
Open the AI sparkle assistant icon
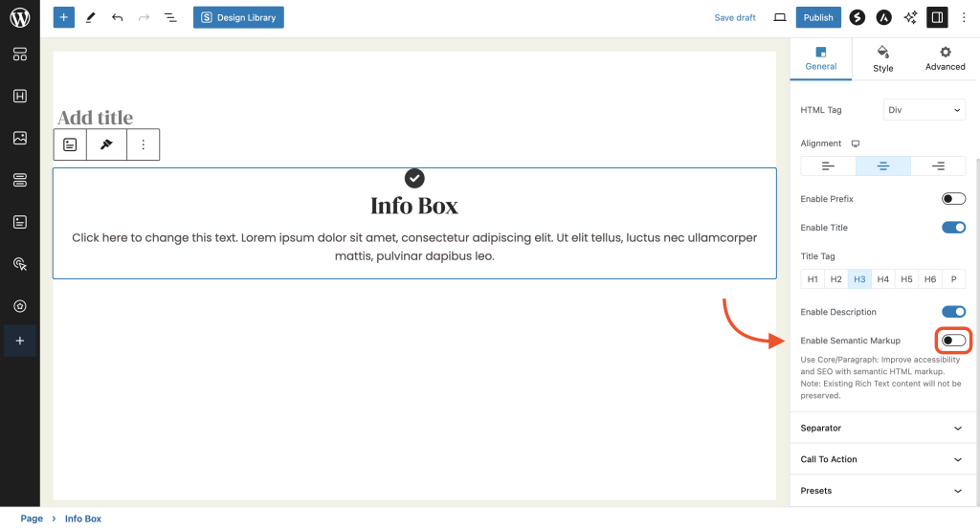pyautogui.click(x=910, y=17)
